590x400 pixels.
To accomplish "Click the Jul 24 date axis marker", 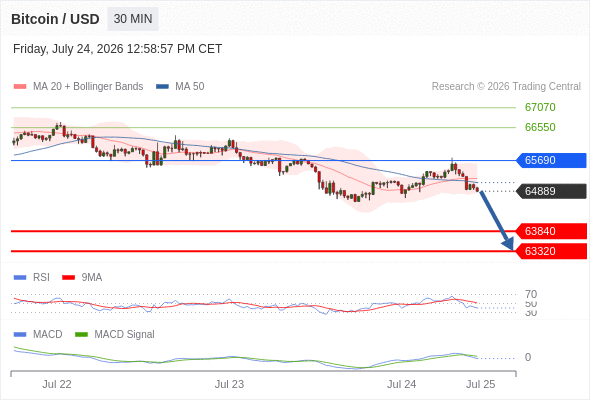I will point(401,384).
